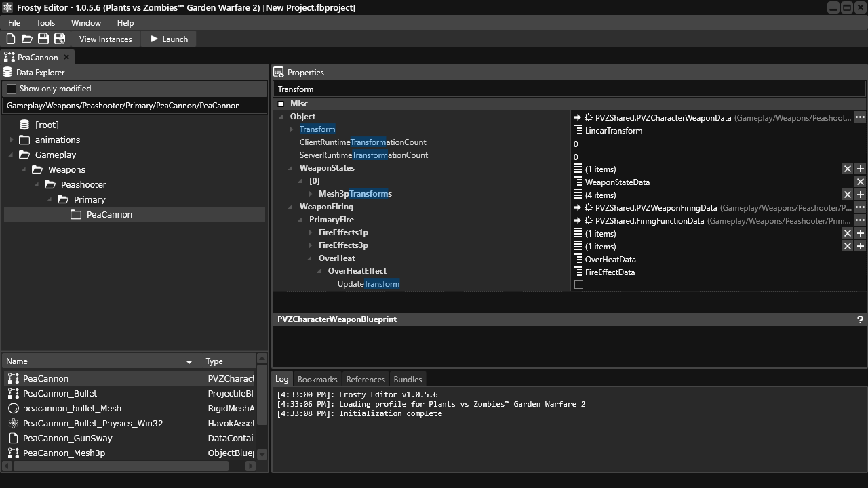Expand the Mesh3pTransforms property
The width and height of the screenshot is (868, 488).
click(311, 194)
